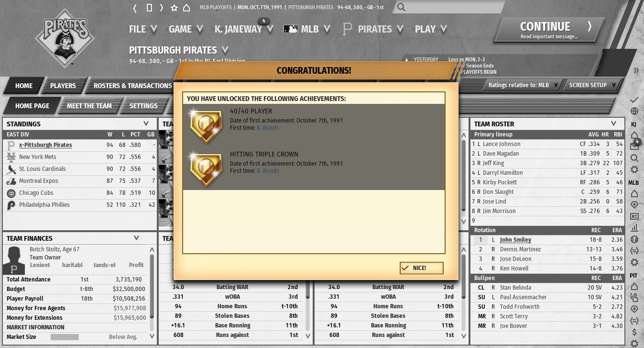This screenshot has height=348, width=644.
Task: Open the Standings panel dropdown chevron
Action: tap(146, 123)
